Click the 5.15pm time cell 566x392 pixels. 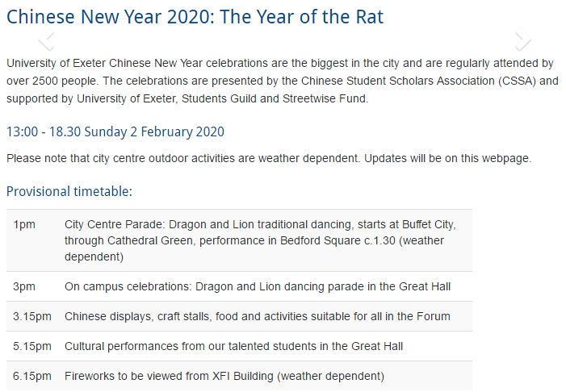(32, 346)
